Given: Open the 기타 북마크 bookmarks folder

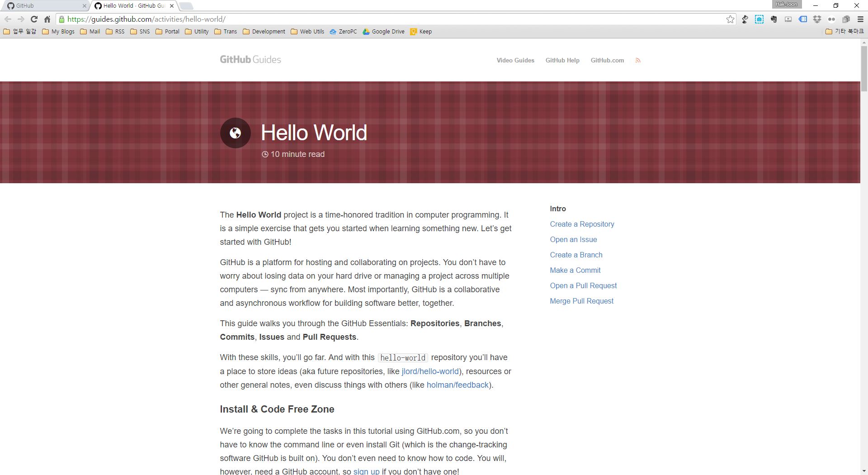Looking at the screenshot, I should pyautogui.click(x=844, y=31).
